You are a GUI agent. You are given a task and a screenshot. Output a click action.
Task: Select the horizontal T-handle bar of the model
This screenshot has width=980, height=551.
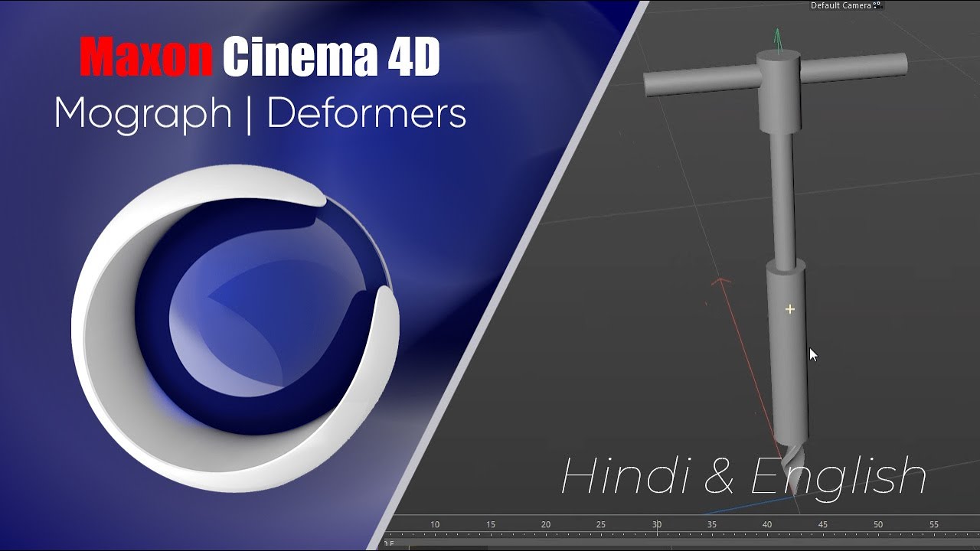775,74
